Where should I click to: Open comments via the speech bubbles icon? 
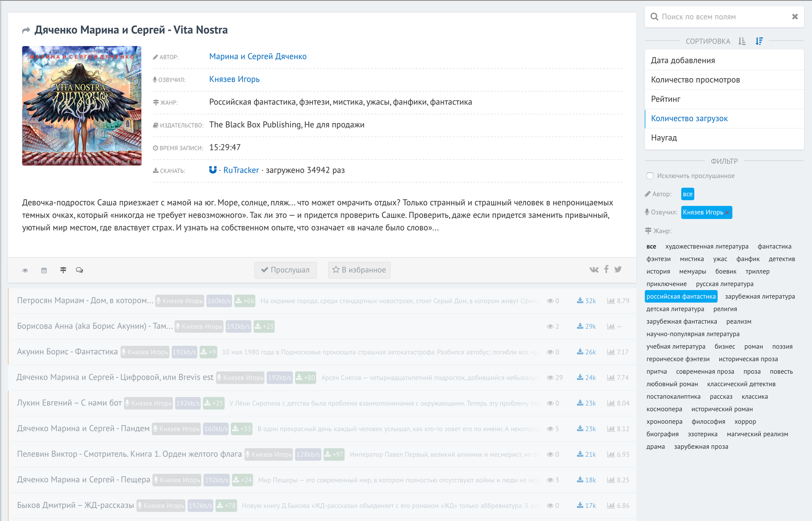point(80,270)
